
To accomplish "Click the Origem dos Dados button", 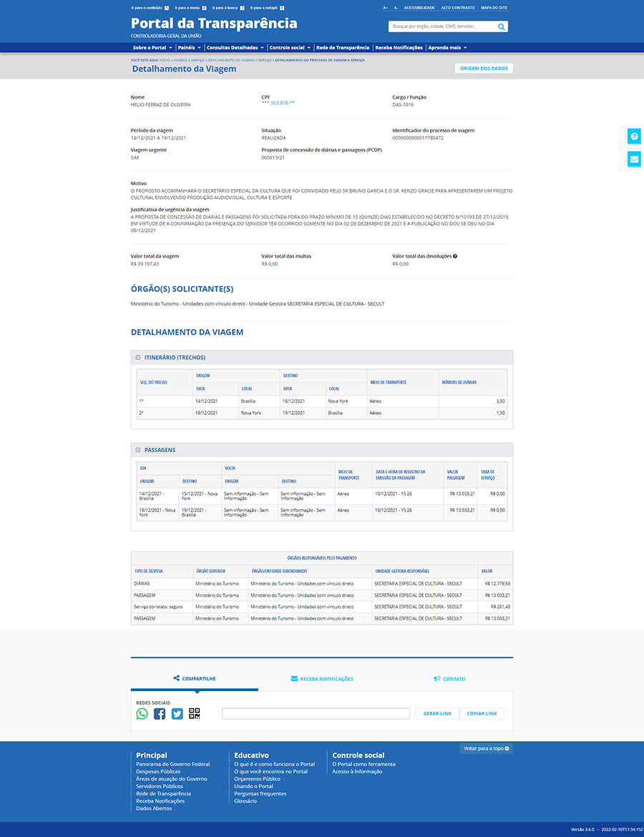I will (484, 69).
